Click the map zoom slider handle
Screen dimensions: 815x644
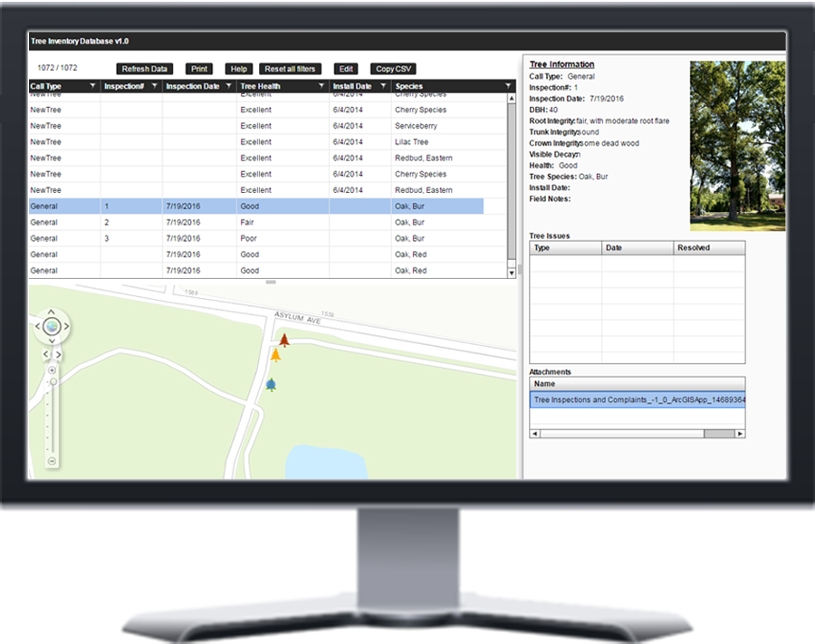click(x=53, y=382)
